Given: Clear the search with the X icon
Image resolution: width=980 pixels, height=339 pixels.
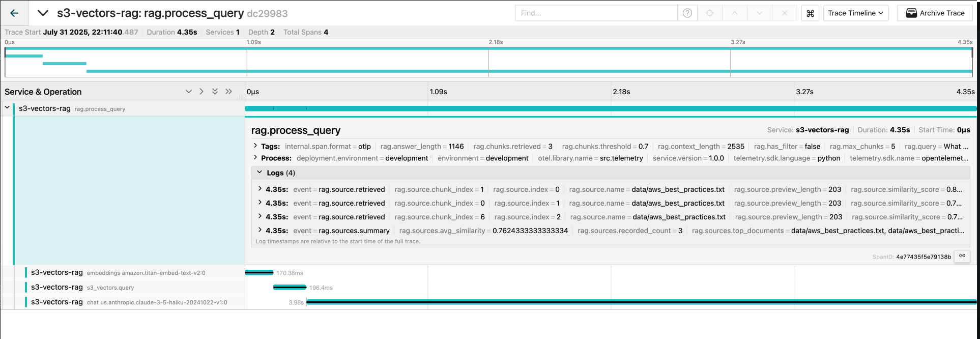Looking at the screenshot, I should [785, 13].
